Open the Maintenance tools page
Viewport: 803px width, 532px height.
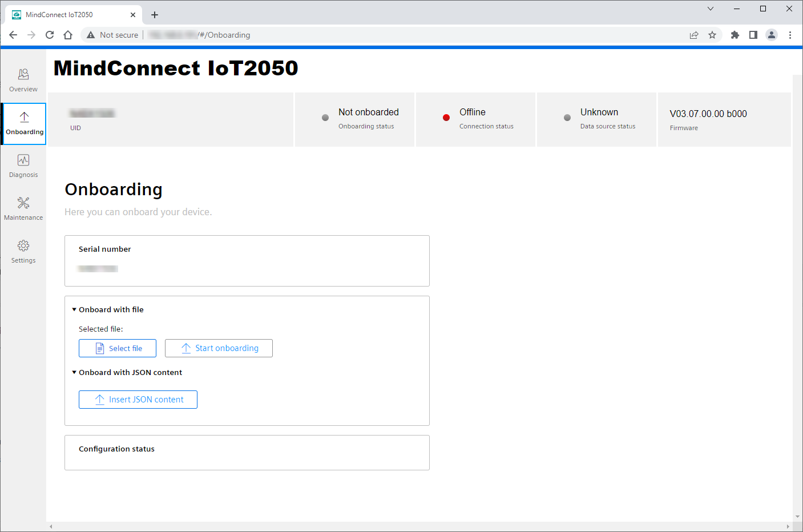(23, 209)
